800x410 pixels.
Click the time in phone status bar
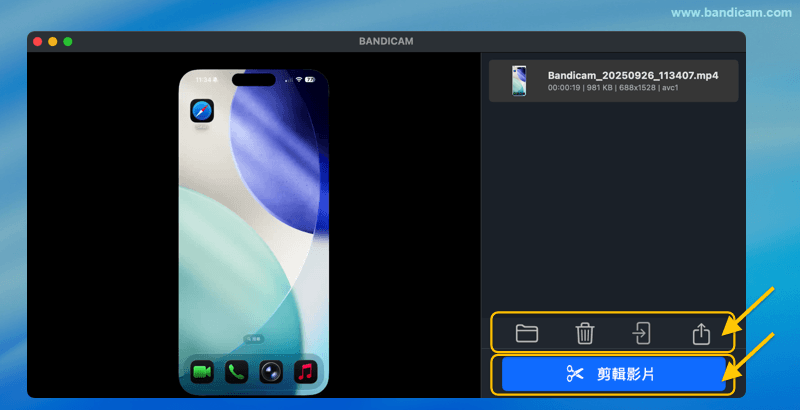tap(203, 79)
